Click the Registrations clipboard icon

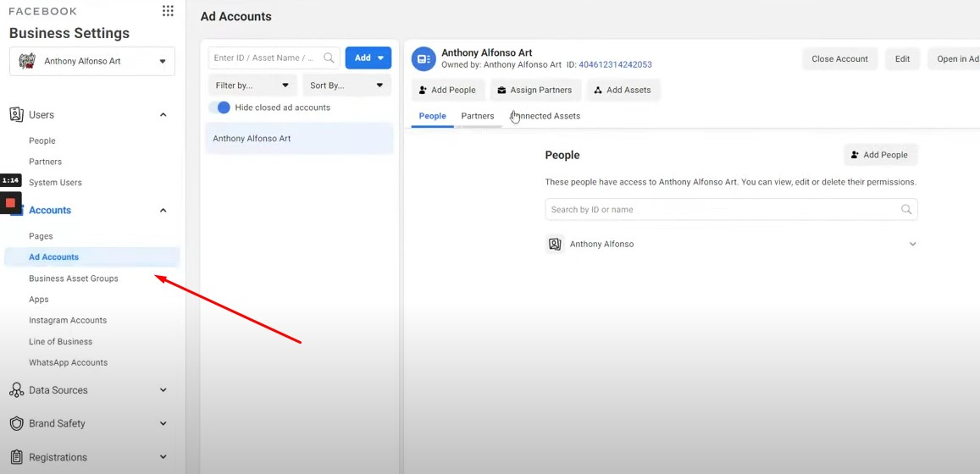coord(16,457)
